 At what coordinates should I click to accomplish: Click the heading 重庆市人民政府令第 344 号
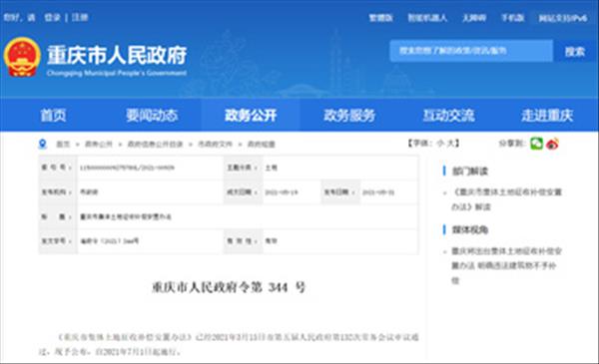[x=229, y=287]
